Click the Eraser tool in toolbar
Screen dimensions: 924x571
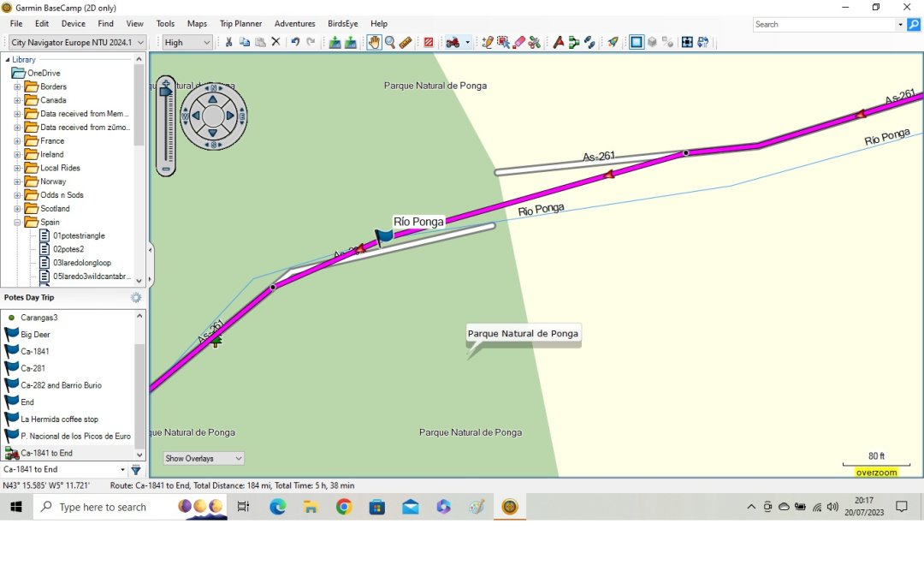(x=518, y=42)
